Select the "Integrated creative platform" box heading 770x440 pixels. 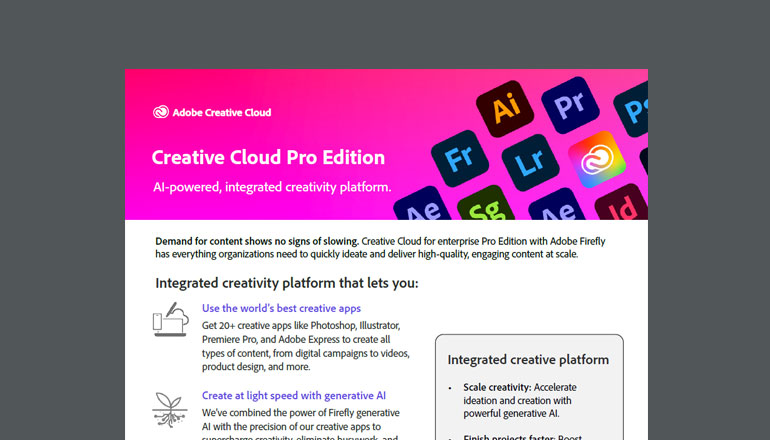(x=528, y=360)
